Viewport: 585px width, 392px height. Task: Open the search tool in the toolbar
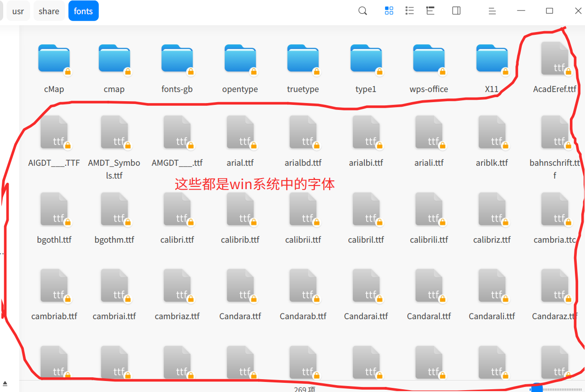363,11
